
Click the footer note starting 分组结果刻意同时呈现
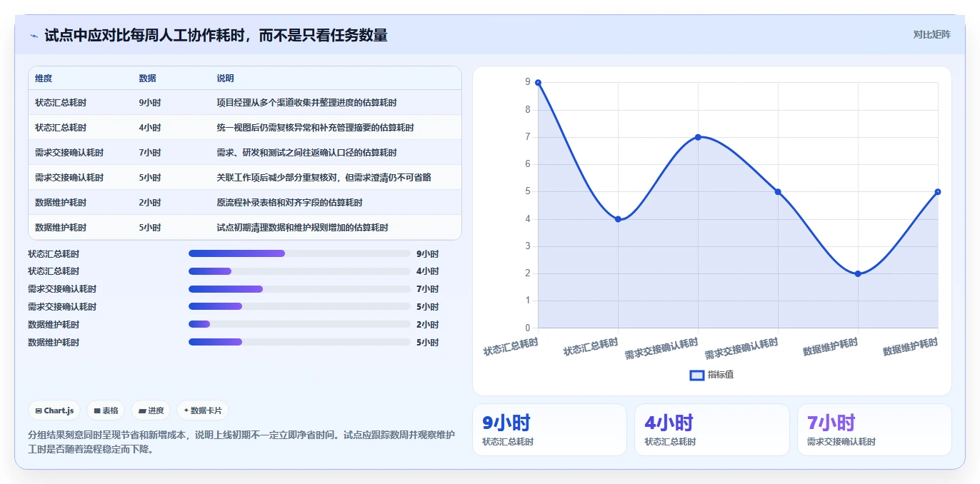(241, 442)
